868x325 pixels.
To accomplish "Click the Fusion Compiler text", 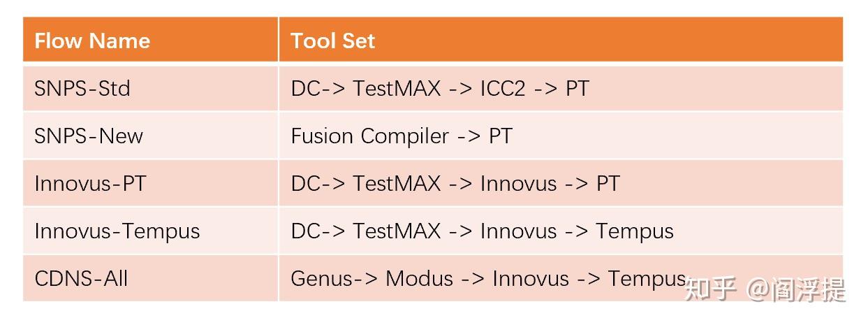I will [369, 136].
